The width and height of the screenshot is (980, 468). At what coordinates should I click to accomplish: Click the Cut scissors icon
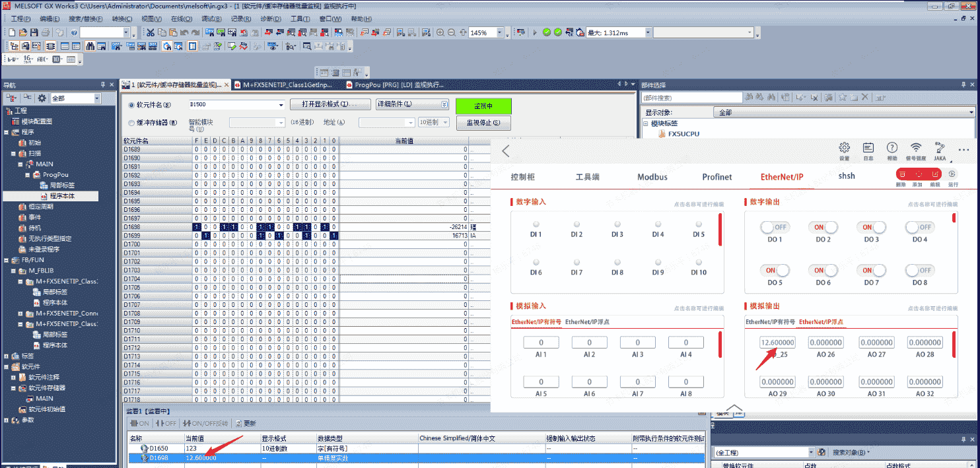[151, 32]
